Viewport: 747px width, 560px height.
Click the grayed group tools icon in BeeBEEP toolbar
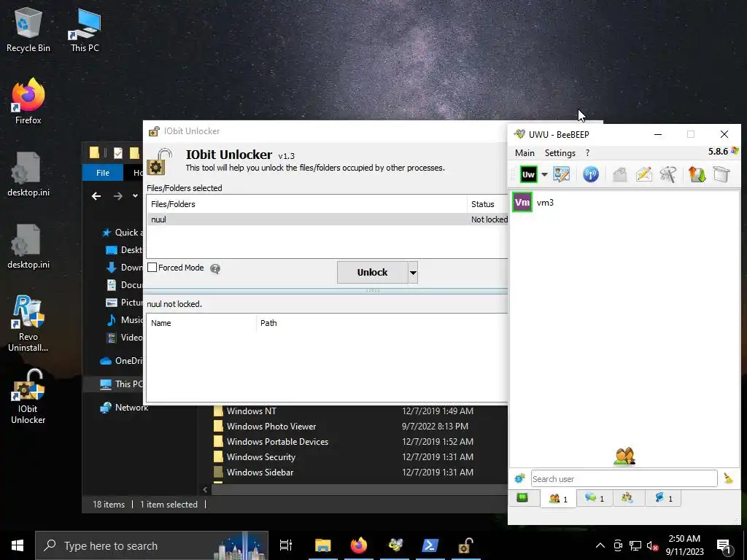pos(668,174)
